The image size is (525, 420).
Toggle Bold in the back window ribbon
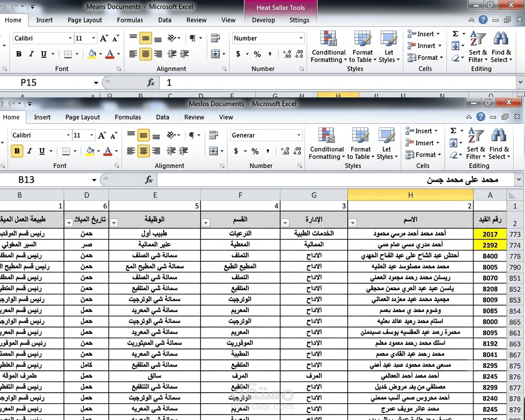19,54
